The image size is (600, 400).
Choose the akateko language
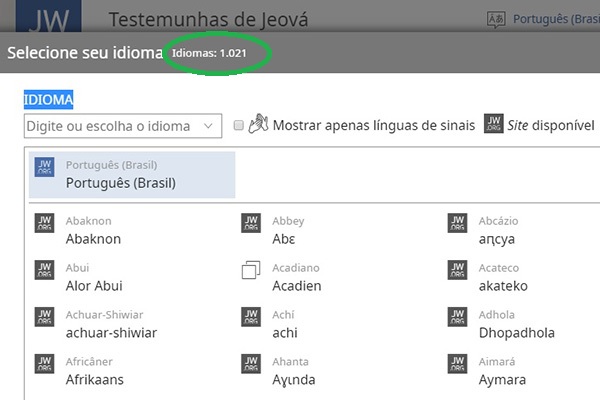tap(503, 286)
